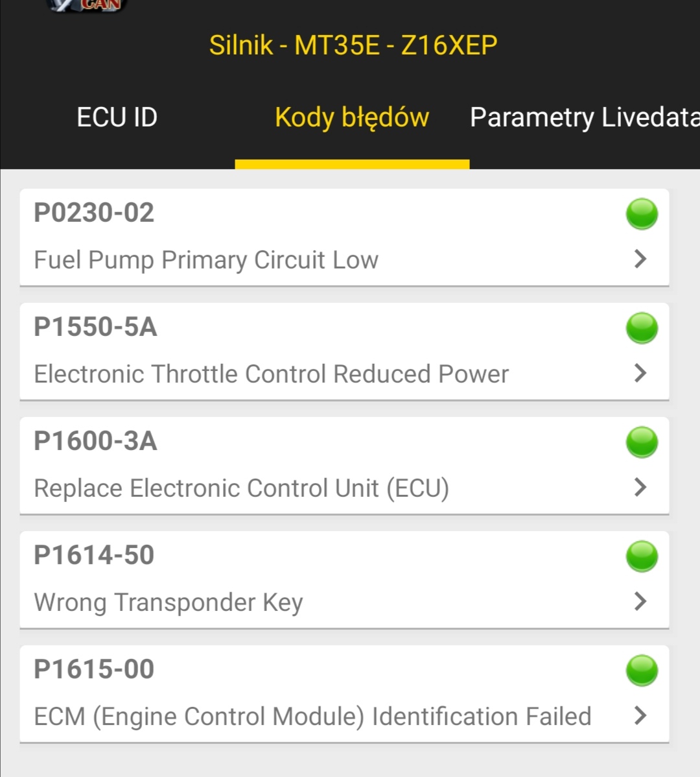Open the Parametry Livedata tab
The width and height of the screenshot is (700, 777).
(x=584, y=117)
